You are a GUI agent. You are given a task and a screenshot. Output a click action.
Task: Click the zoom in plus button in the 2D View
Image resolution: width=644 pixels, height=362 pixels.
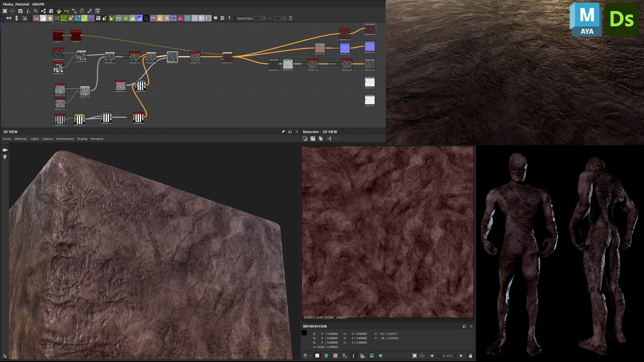click(x=461, y=356)
